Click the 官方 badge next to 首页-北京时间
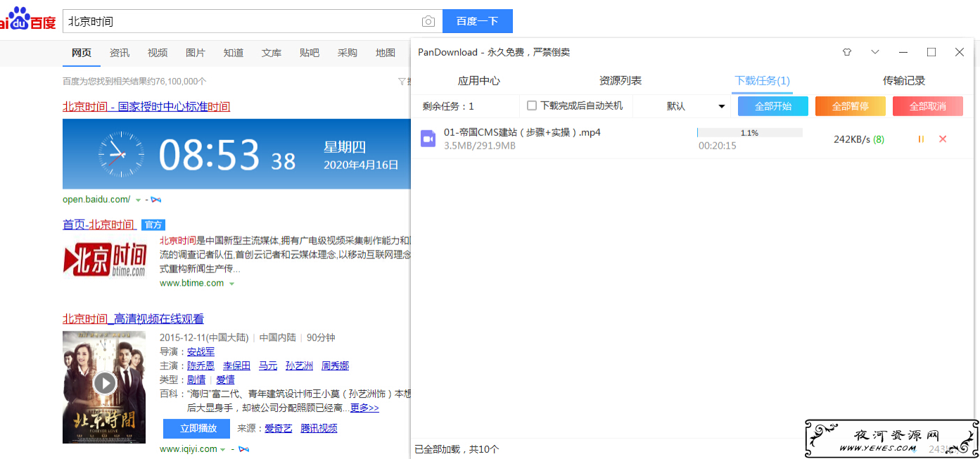The height and width of the screenshot is (459, 980). point(153,225)
